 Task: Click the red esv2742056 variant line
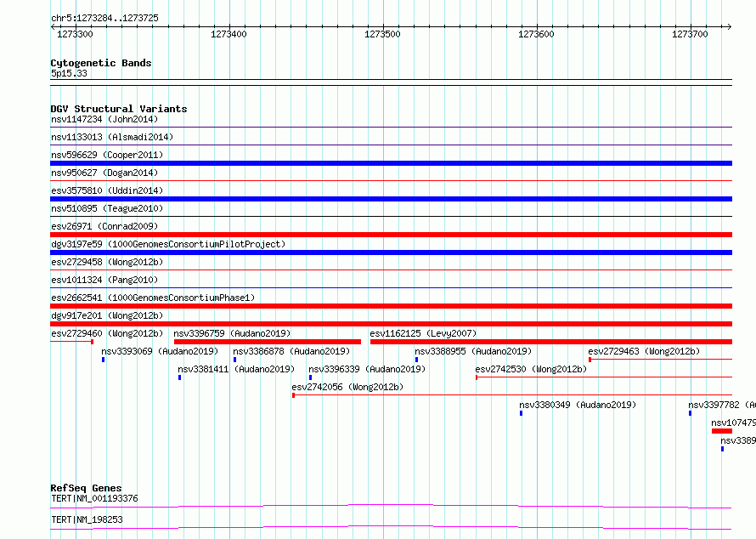coord(512,395)
